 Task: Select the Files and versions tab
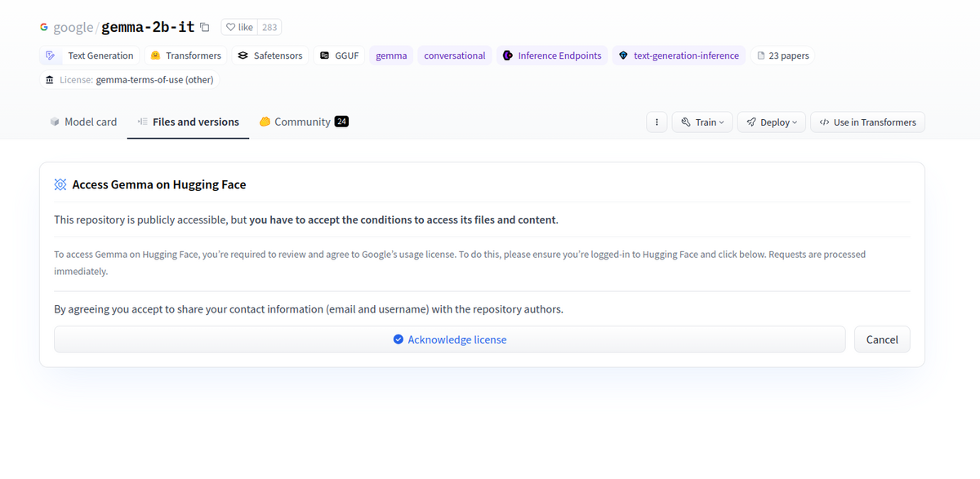point(188,122)
